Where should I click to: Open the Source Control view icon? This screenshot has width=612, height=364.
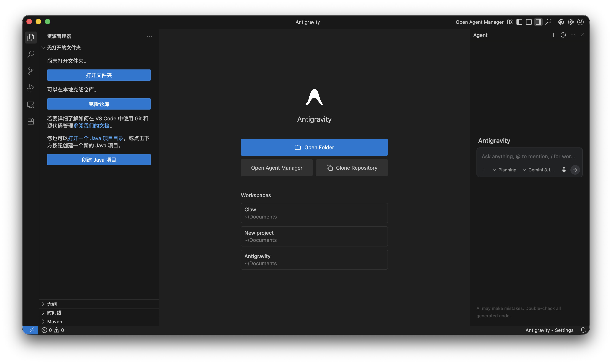[31, 71]
